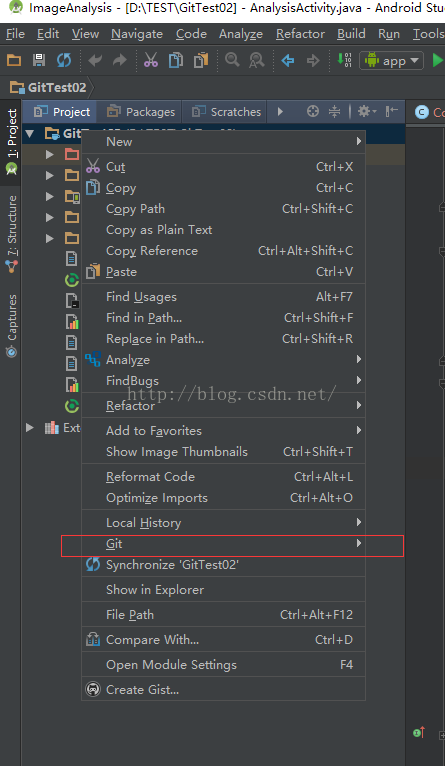Switch to the Packages tab
Screen dimensions: 445x766
click(x=140, y=112)
